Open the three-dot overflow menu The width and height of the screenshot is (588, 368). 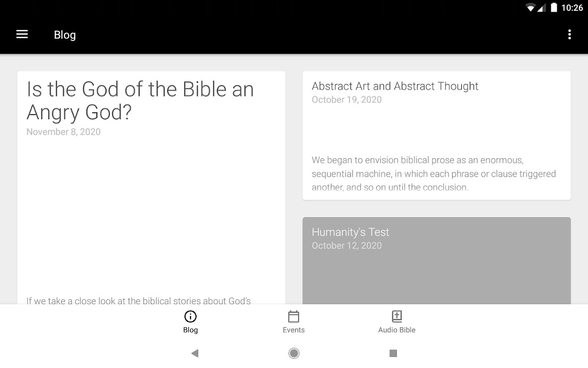coord(569,34)
